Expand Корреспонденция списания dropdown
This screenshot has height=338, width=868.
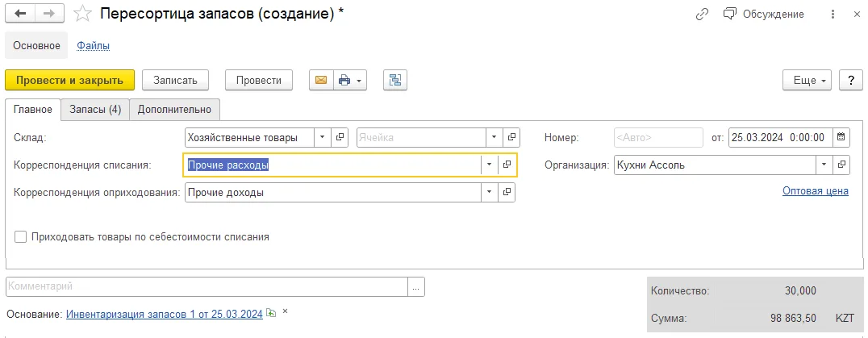tap(489, 165)
